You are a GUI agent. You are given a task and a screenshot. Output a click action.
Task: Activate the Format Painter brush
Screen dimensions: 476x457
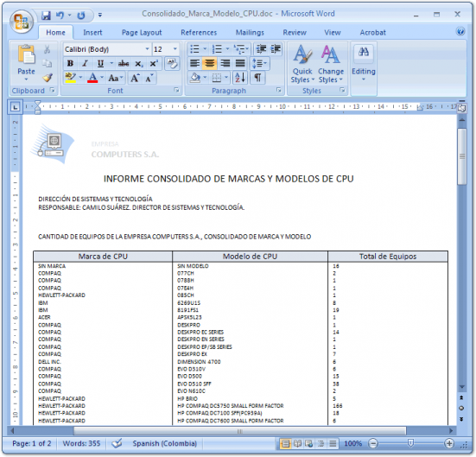[47, 78]
